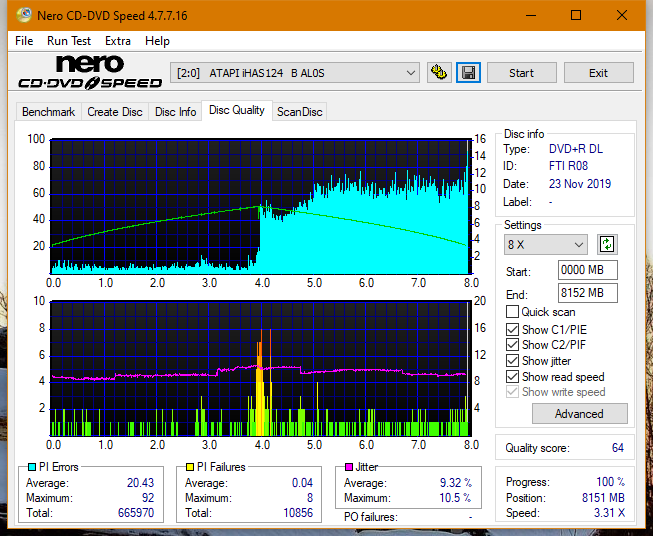Viewport: 653px width, 536px height.
Task: Click the Quality score value 64
Action: click(618, 448)
